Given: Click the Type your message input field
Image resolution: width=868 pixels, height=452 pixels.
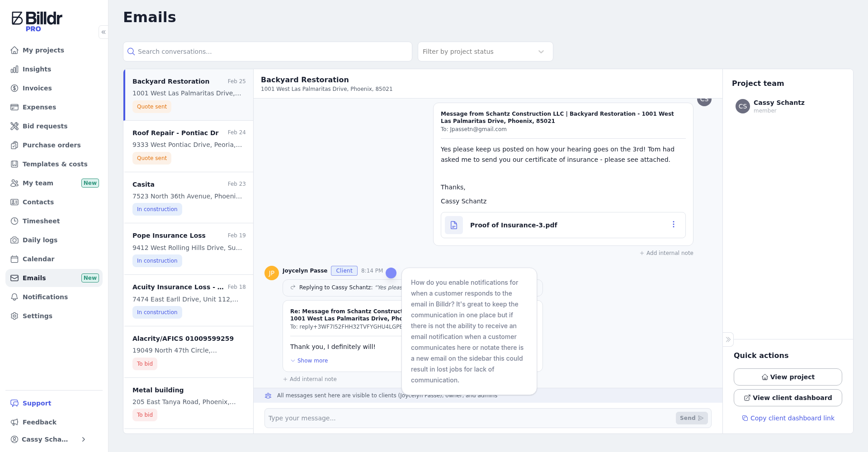Looking at the screenshot, I should [470, 418].
